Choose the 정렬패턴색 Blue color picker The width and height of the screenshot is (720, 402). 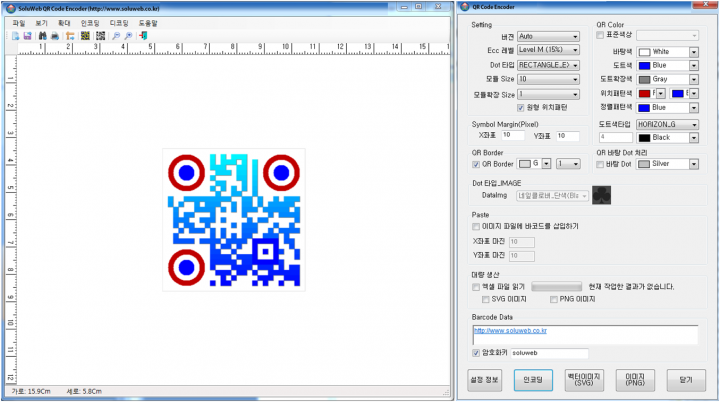(668, 108)
